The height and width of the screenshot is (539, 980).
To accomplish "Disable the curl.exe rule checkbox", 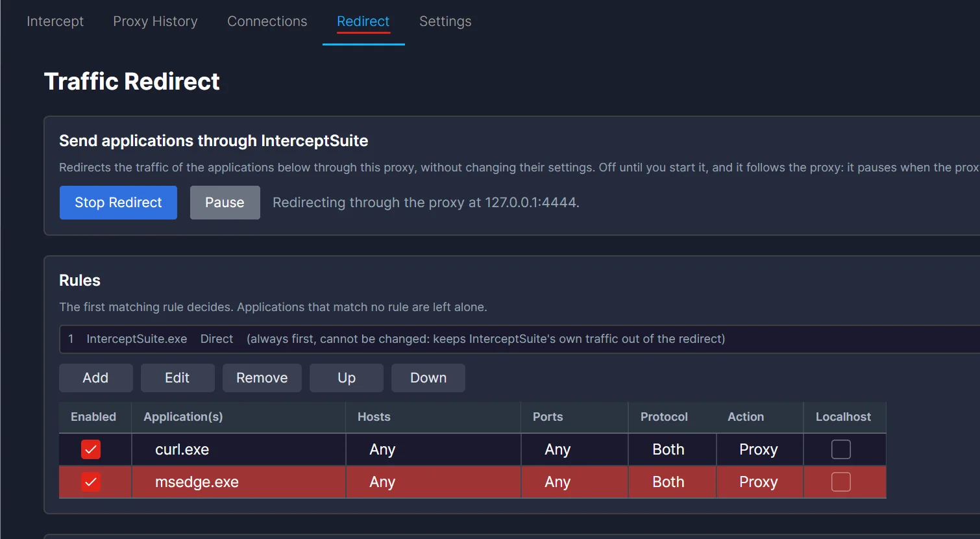I will pos(91,449).
